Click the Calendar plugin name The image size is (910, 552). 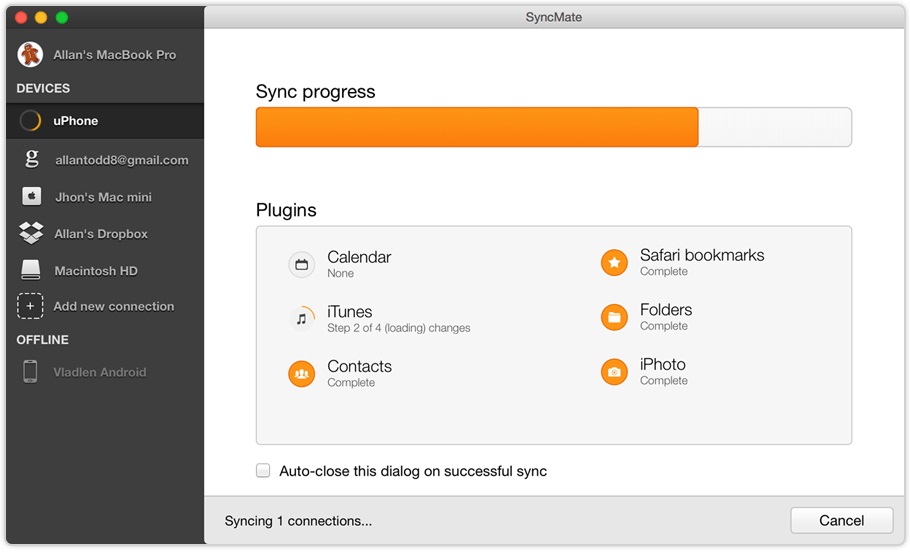(359, 257)
